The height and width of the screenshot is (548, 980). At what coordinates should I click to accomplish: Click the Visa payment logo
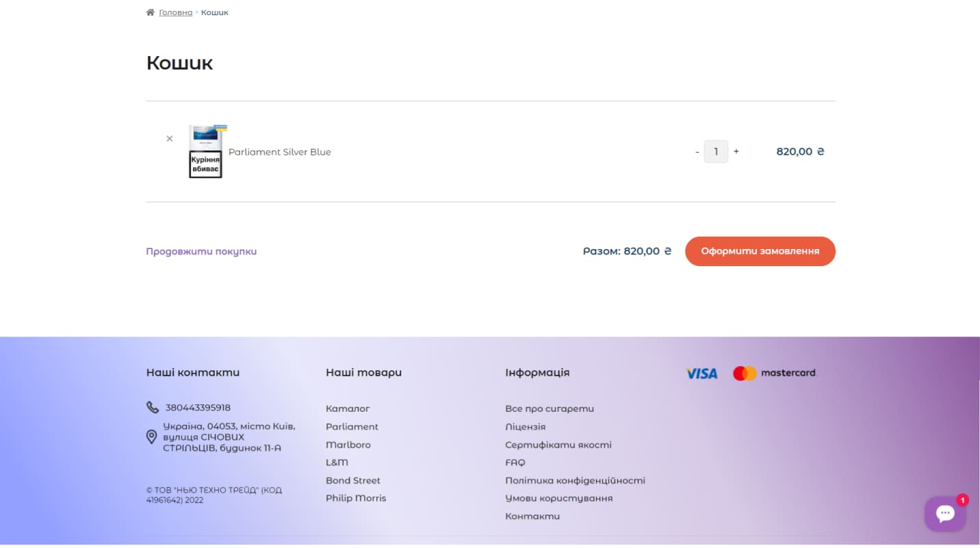pos(701,374)
